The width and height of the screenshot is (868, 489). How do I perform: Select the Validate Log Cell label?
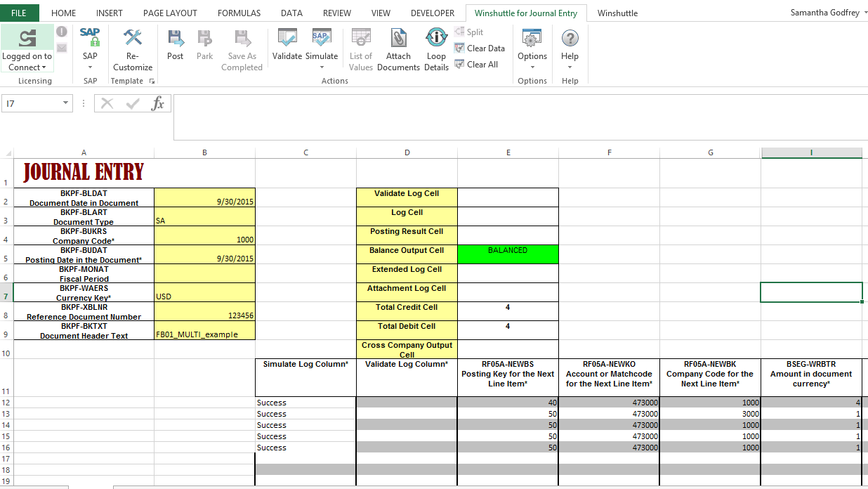(407, 197)
